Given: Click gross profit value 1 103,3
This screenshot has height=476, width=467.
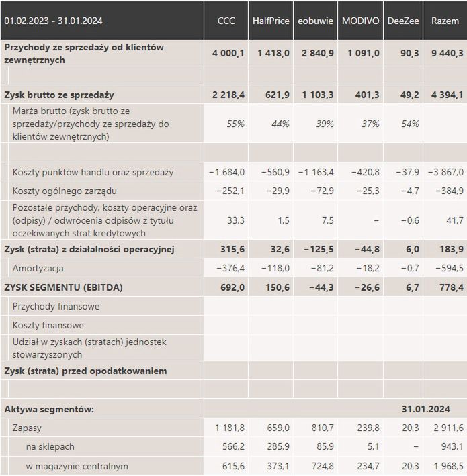Looking at the screenshot, I should click(x=318, y=95).
